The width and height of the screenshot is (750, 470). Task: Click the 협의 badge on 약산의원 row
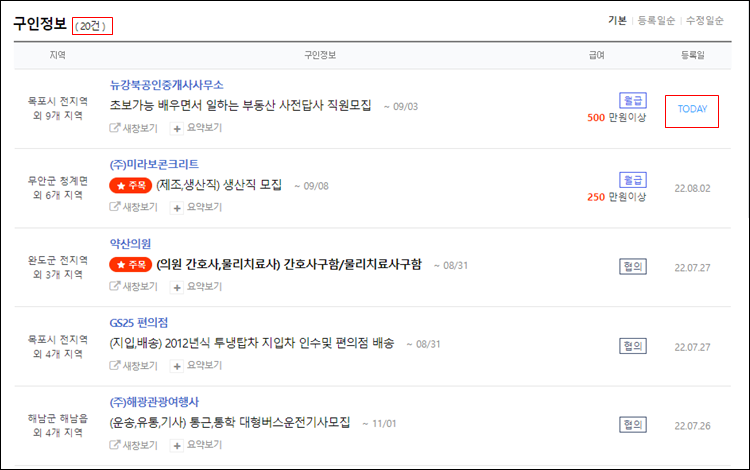tap(633, 266)
